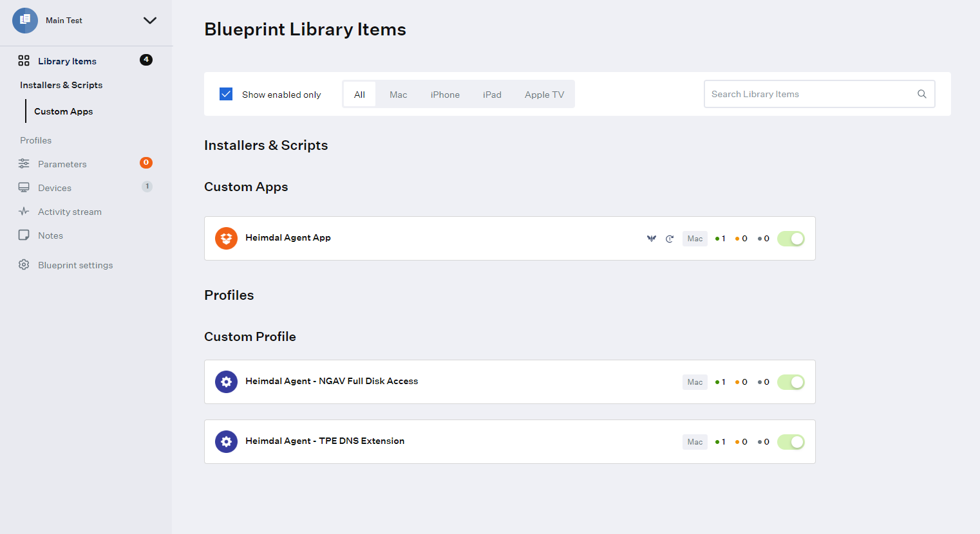Click the Mac tag on Heimdal Agent App
Image resolution: width=980 pixels, height=534 pixels.
(695, 239)
